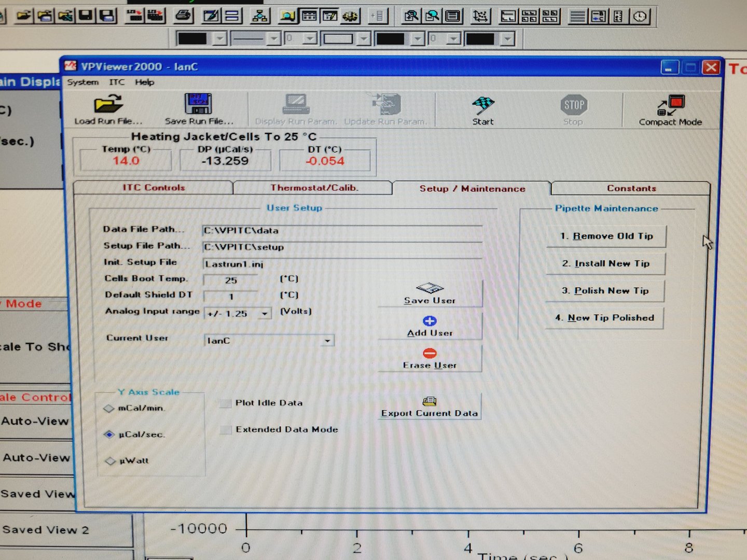747x560 pixels.
Task: Minimize the VPViewer2000 window
Action: tap(670, 68)
